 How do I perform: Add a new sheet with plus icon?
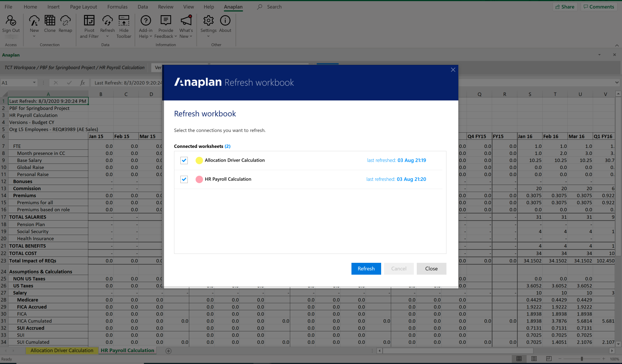point(168,351)
